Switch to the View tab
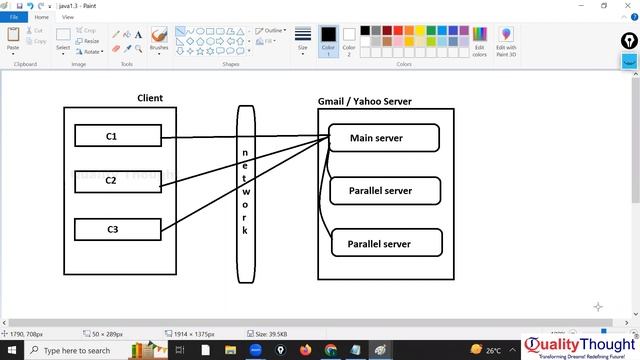The height and width of the screenshot is (360, 640). (x=68, y=17)
